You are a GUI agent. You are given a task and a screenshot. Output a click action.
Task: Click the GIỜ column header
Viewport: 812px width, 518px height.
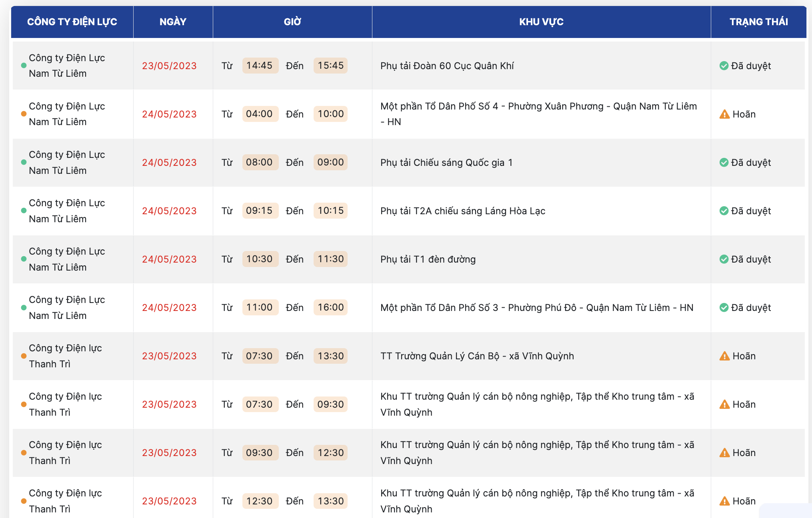pyautogui.click(x=292, y=22)
